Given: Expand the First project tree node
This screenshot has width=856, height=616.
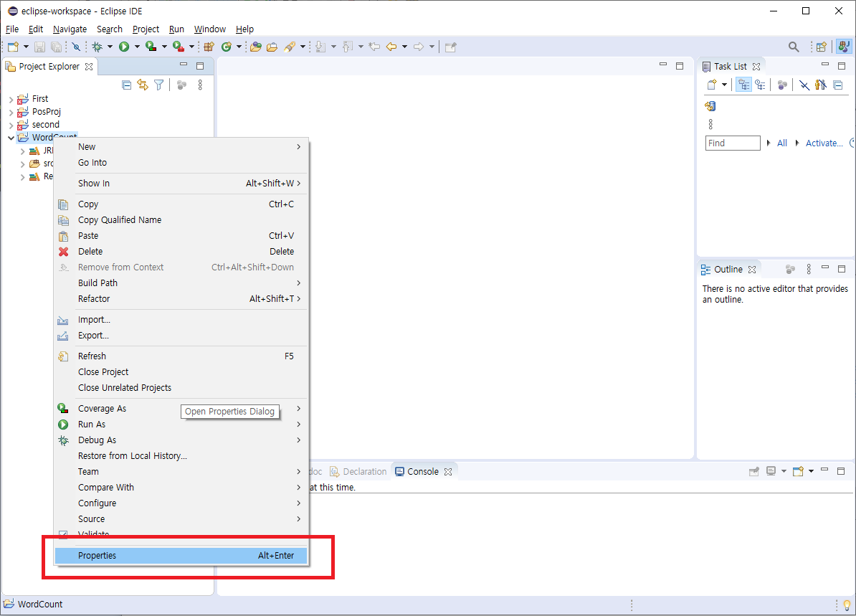Looking at the screenshot, I should coord(11,100).
